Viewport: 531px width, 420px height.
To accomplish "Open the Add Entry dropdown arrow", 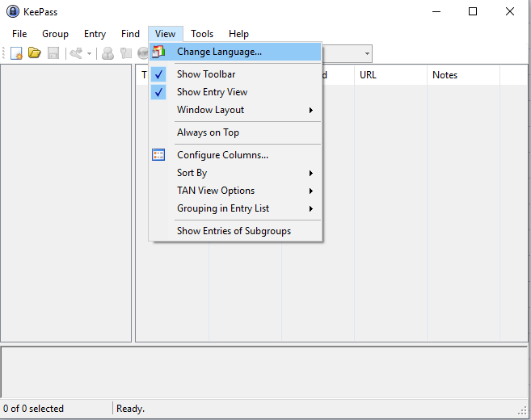I will click(x=89, y=53).
